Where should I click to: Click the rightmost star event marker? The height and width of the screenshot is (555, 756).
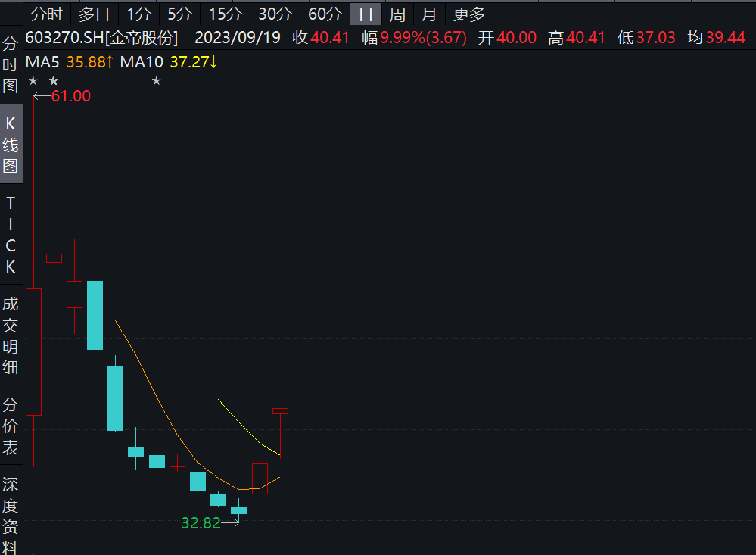pos(157,81)
